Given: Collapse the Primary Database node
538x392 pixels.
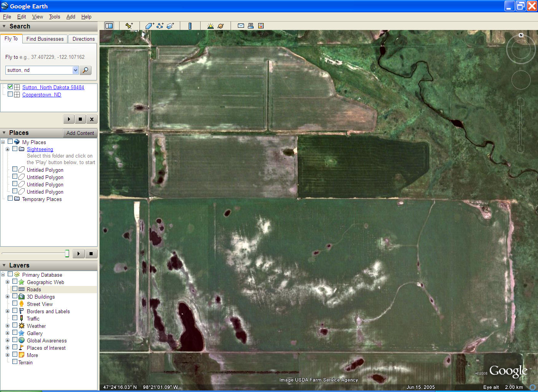Looking at the screenshot, I should tap(3, 274).
